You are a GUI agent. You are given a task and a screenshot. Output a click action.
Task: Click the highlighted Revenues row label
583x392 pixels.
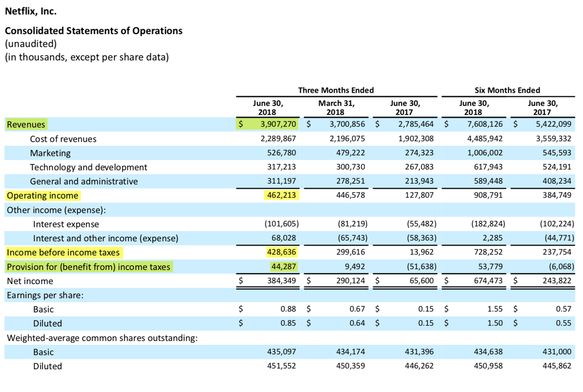pos(26,125)
